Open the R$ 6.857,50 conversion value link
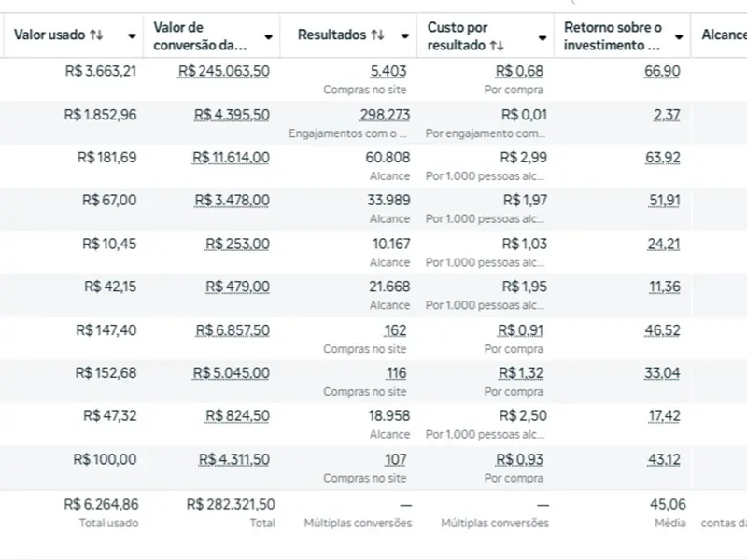Screen dimensions: 747x560 pos(231,330)
